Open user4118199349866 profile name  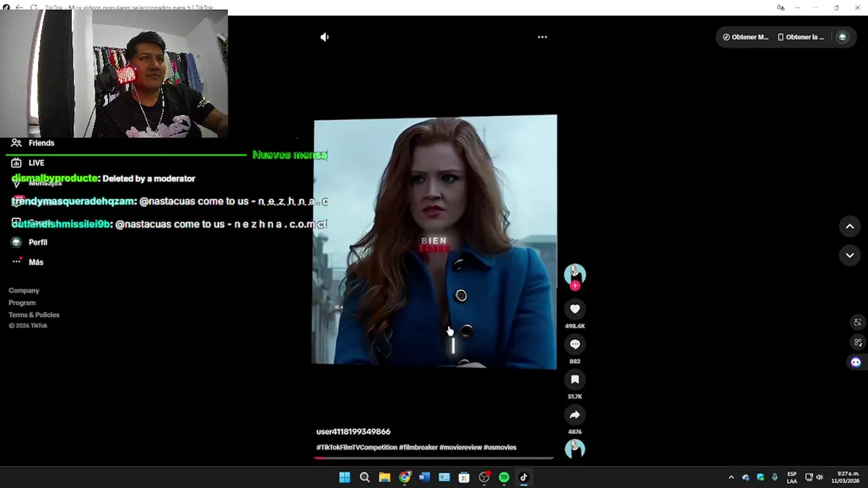pyautogui.click(x=353, y=432)
